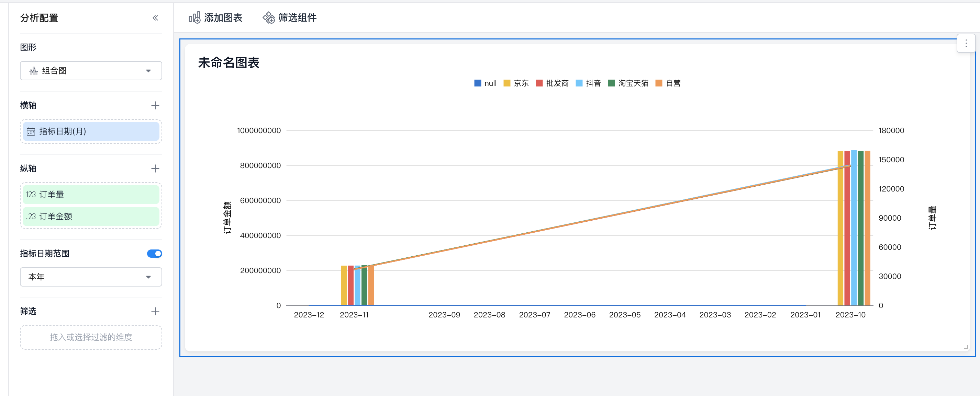Toggle the 指标日期范围 switch off
The height and width of the screenshot is (396, 980).
point(155,254)
